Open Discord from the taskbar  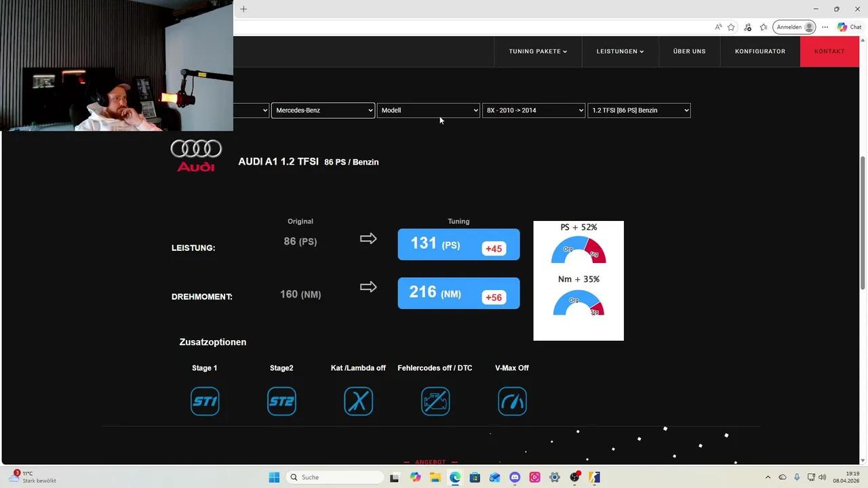click(515, 477)
